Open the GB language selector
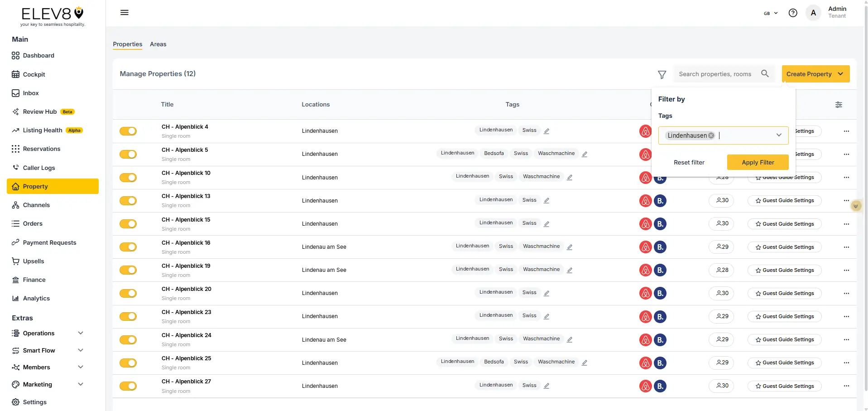 point(771,13)
